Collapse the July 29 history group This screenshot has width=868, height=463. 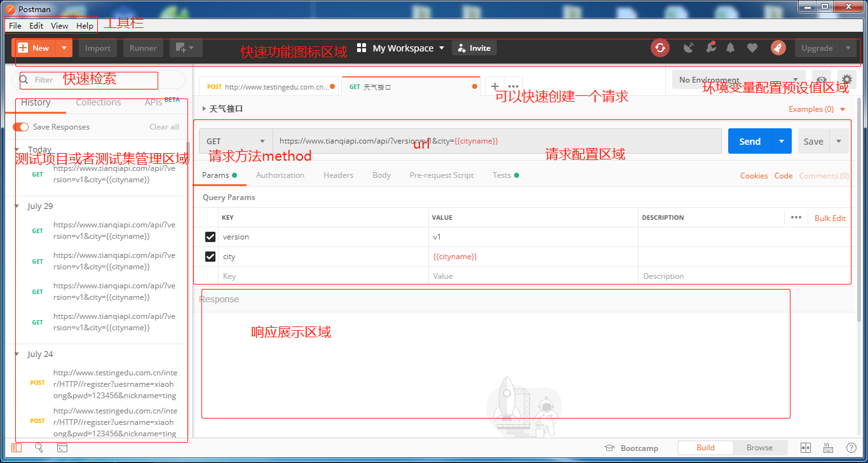click(17, 206)
